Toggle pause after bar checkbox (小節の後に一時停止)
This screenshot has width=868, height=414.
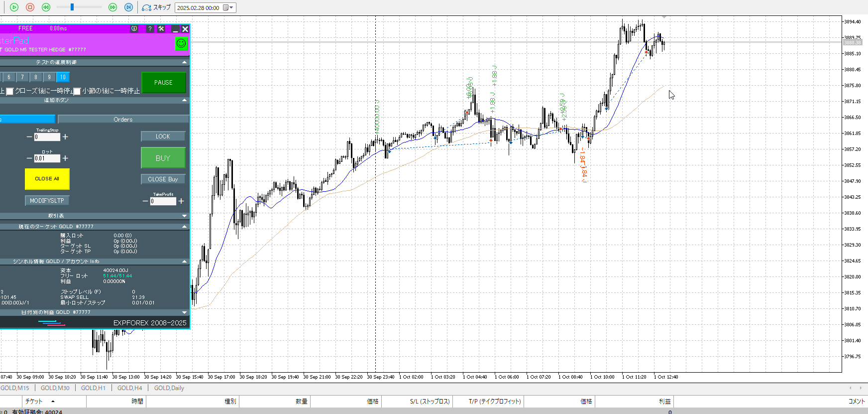click(x=77, y=91)
